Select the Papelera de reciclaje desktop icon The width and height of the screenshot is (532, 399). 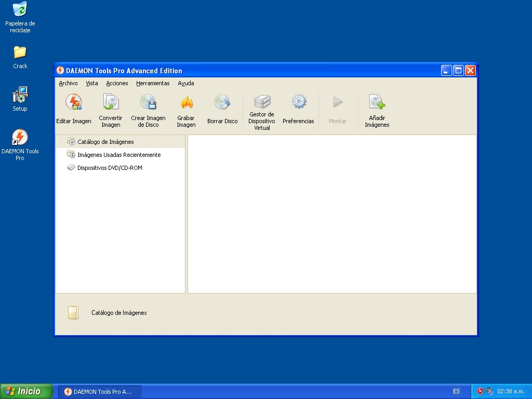pos(20,17)
